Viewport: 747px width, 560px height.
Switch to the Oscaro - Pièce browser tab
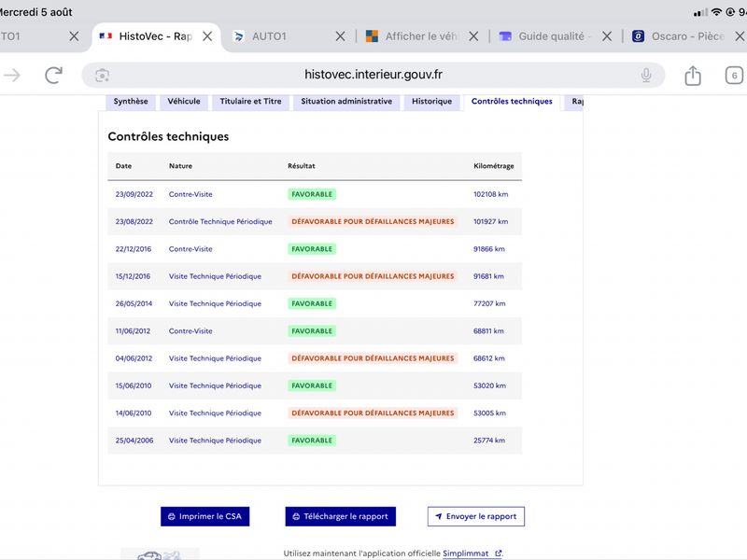[679, 36]
